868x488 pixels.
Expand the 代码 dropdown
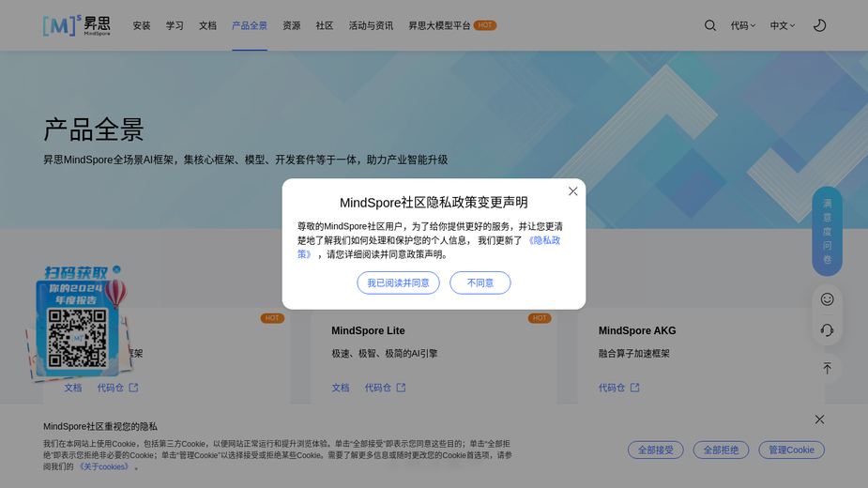pos(743,25)
